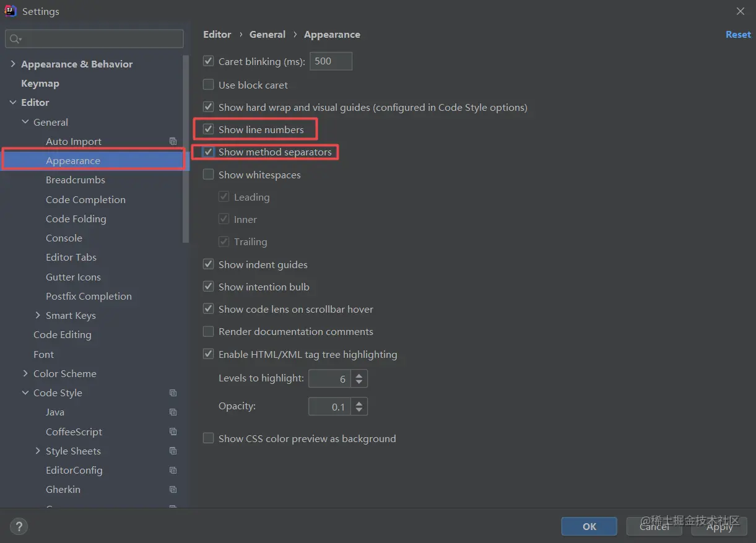The height and width of the screenshot is (543, 756).
Task: Open Auto Import settings
Action: [x=74, y=141]
